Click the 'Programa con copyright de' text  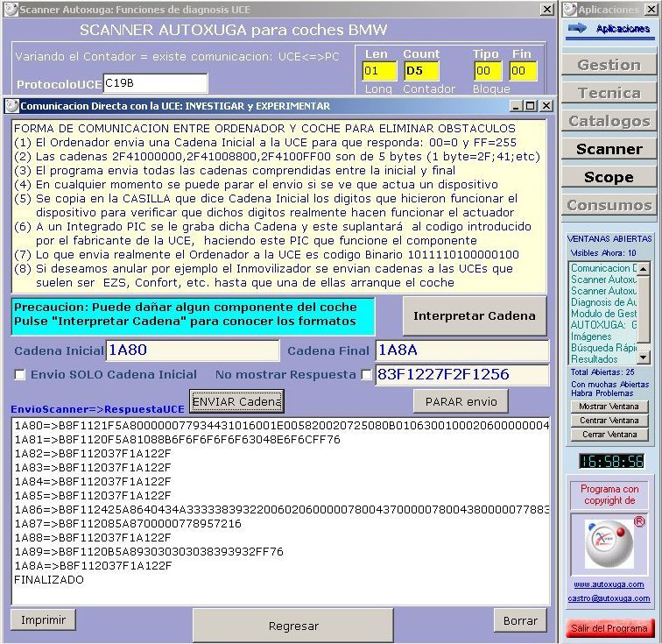click(609, 495)
